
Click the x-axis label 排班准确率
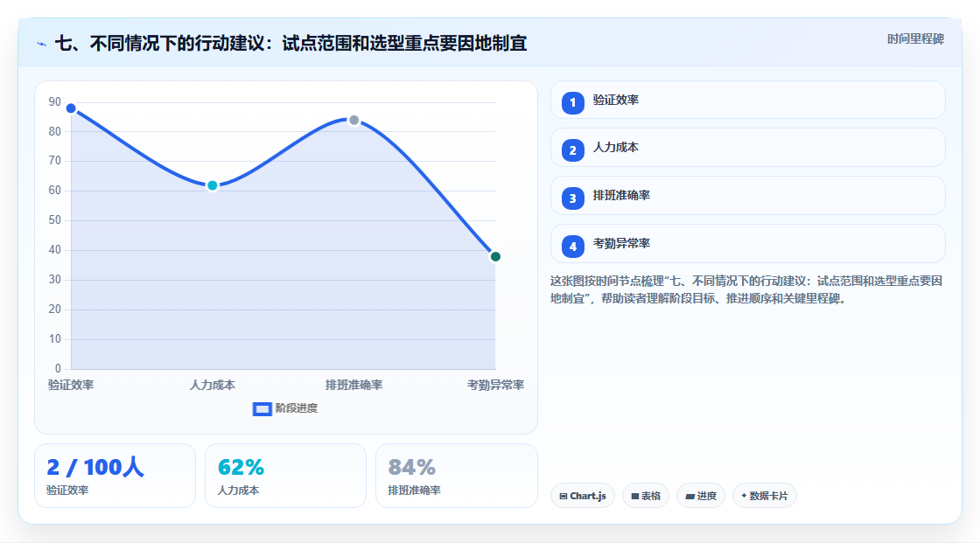point(353,385)
